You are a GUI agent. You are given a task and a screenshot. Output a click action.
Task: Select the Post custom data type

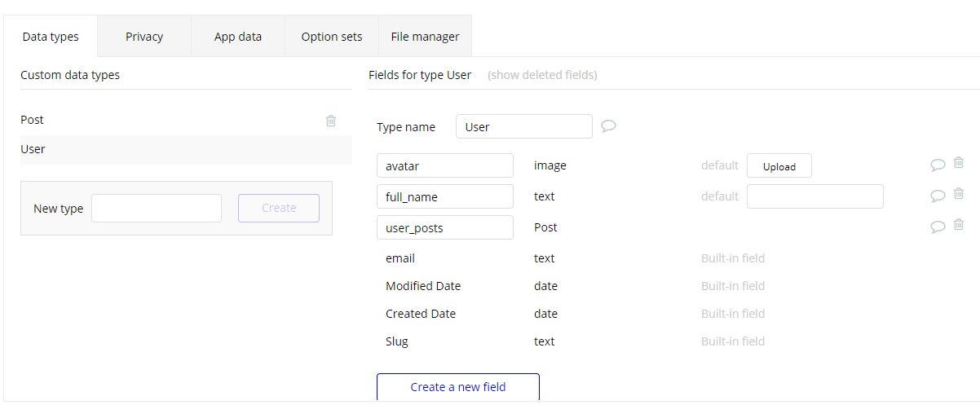(x=33, y=120)
